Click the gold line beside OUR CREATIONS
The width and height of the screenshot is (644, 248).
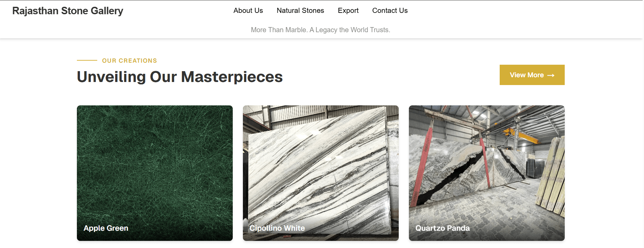pyautogui.click(x=87, y=60)
